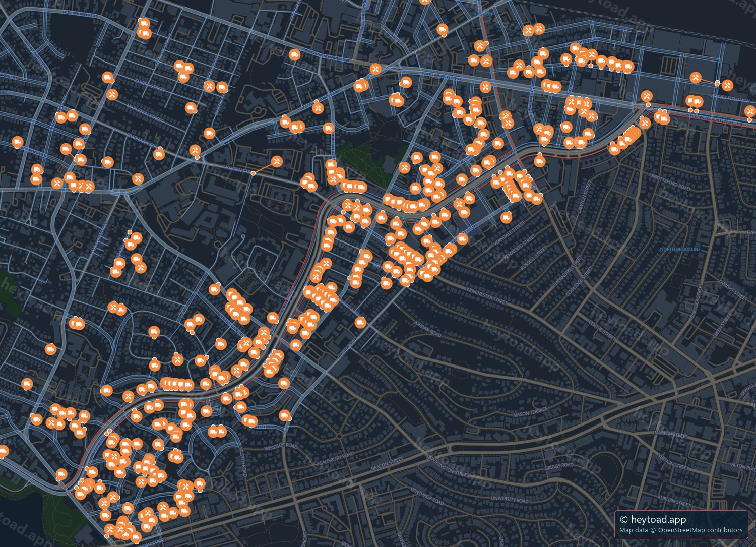Viewport: 756px width, 547px height.
Task: Select lone truck marker near Corey Road
Action: click(x=360, y=323)
